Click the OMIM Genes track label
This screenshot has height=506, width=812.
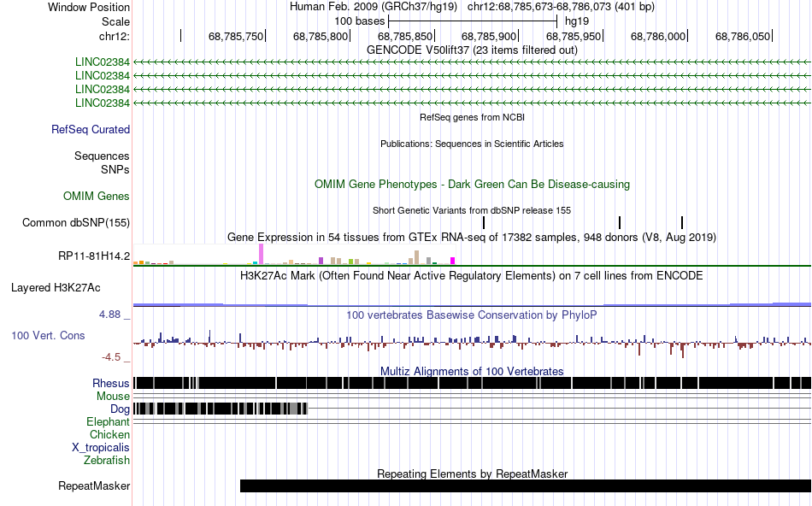tap(96, 197)
